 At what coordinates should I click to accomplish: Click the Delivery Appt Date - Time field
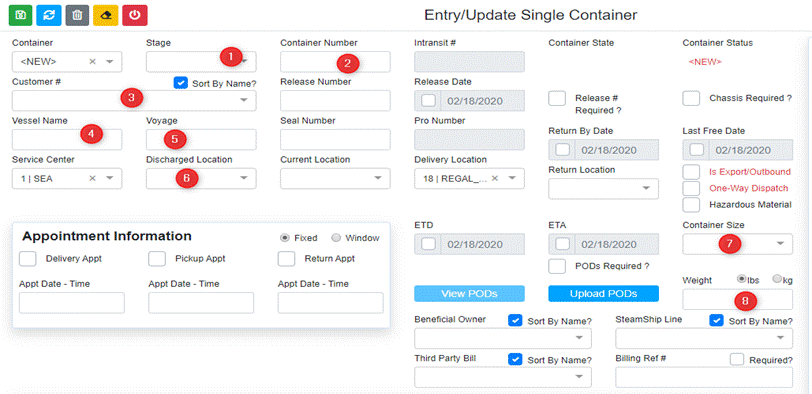click(72, 303)
